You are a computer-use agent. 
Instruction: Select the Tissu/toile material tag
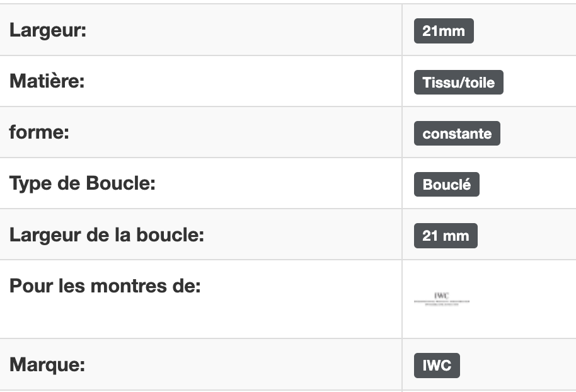(458, 83)
